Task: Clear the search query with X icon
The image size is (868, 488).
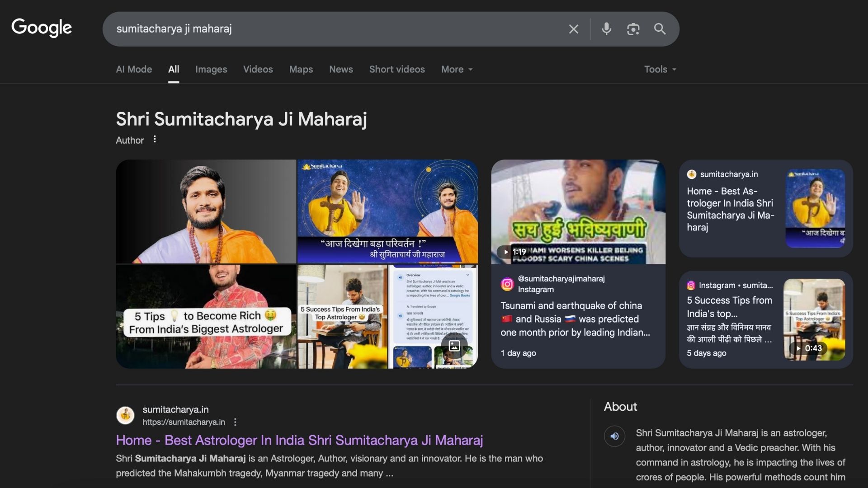Action: click(573, 29)
